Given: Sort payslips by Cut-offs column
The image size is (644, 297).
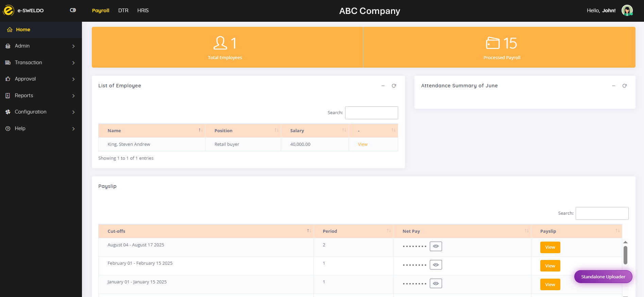Looking at the screenshot, I should click(x=206, y=231).
